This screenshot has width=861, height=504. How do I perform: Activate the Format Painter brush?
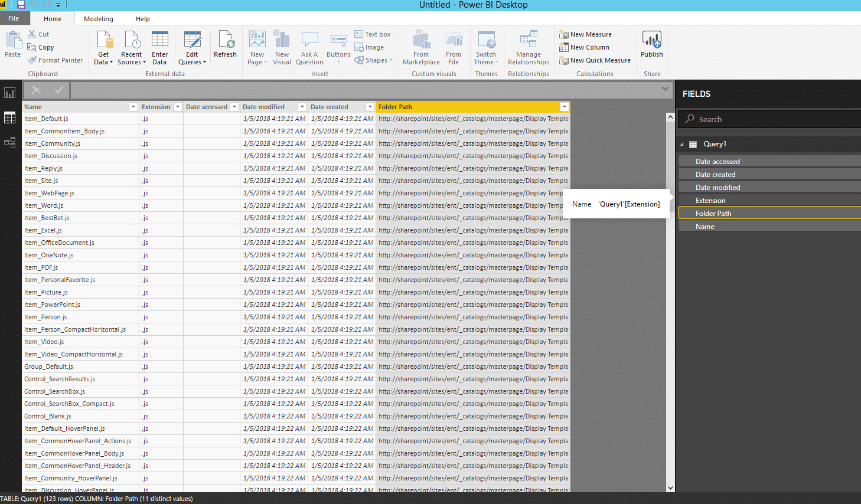coord(32,60)
